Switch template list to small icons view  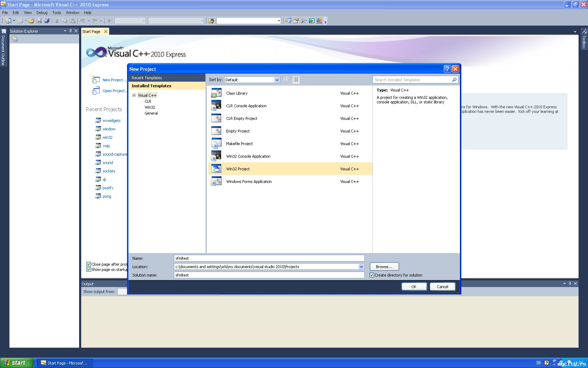pos(287,80)
